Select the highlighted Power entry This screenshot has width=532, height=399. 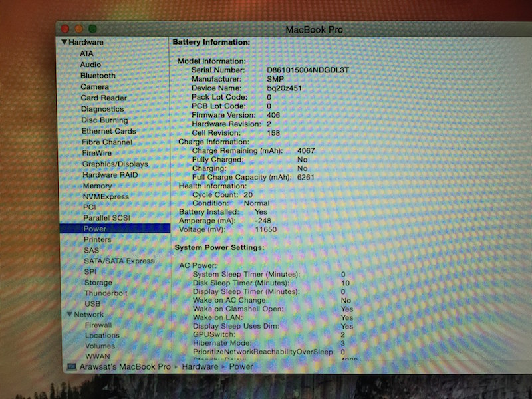pos(115,229)
